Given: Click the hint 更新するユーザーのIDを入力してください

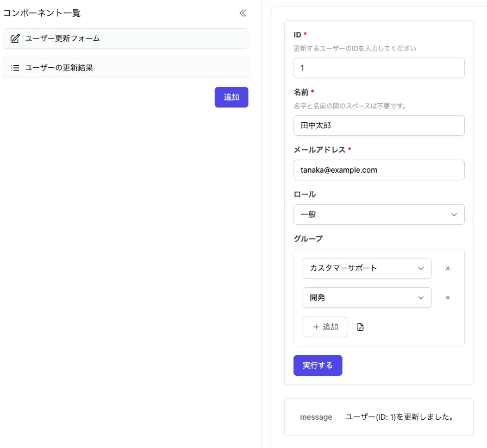Looking at the screenshot, I should point(355,48).
